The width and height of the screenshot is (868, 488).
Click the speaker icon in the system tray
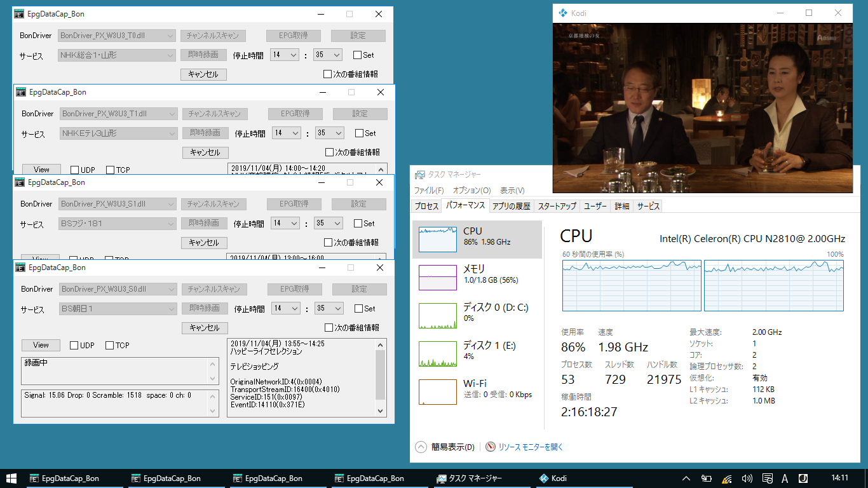pyautogui.click(x=746, y=478)
